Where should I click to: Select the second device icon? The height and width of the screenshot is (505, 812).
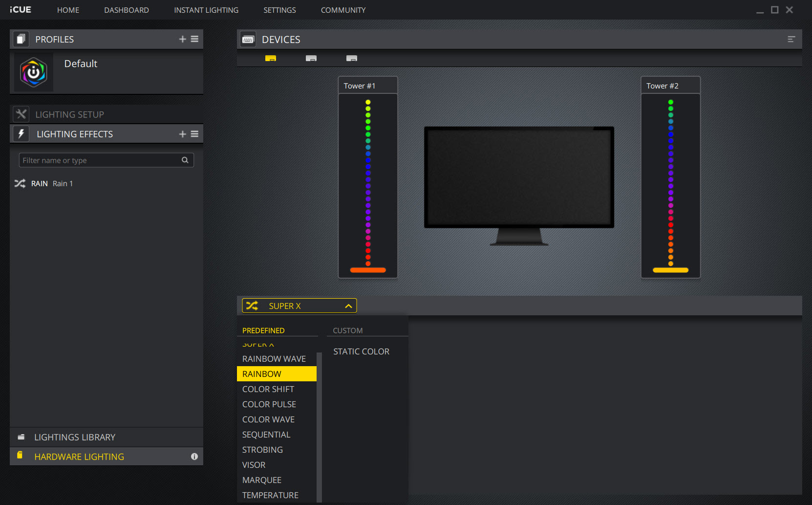(x=311, y=58)
